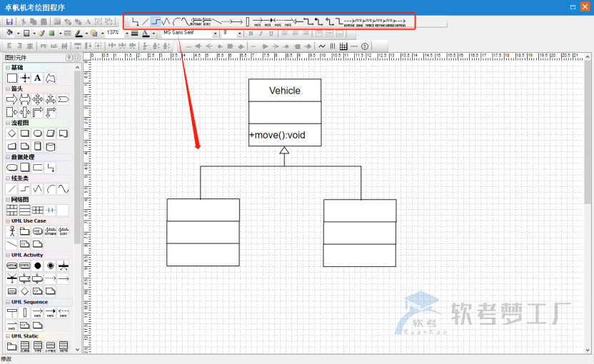
Task: Pick the text 'A' shape in the 基础 section
Action: (x=38, y=78)
